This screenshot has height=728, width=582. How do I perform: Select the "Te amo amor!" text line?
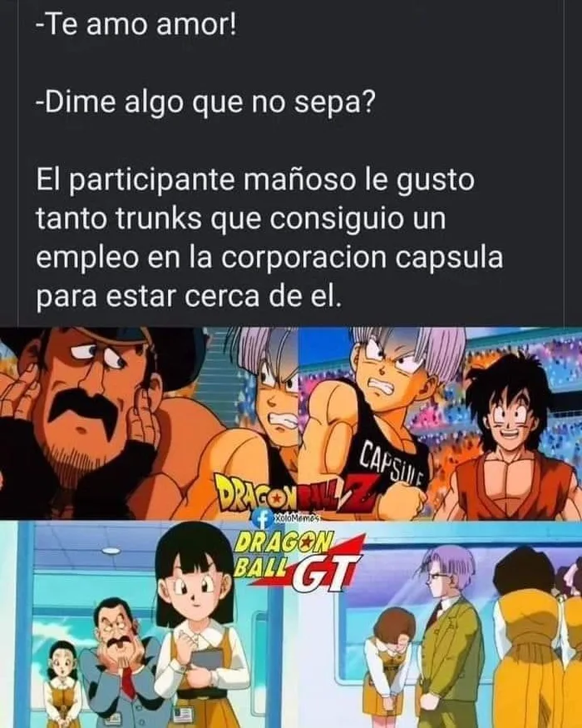(x=136, y=26)
